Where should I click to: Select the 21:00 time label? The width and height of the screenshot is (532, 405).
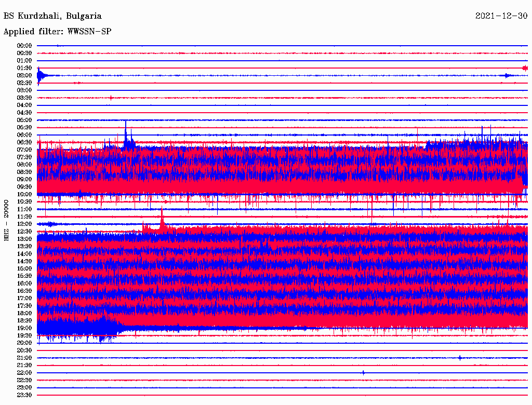(24, 358)
